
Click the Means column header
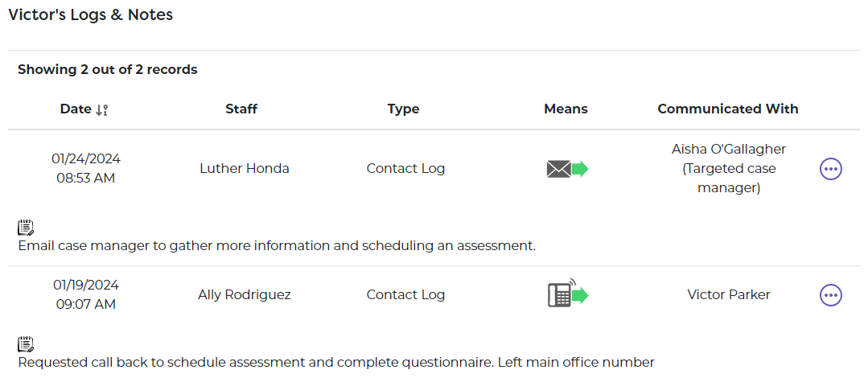(x=566, y=109)
